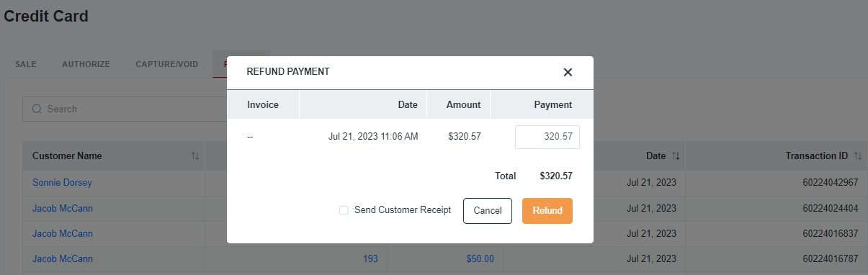Click the Refund button
This screenshot has width=868, height=275.
pos(547,211)
